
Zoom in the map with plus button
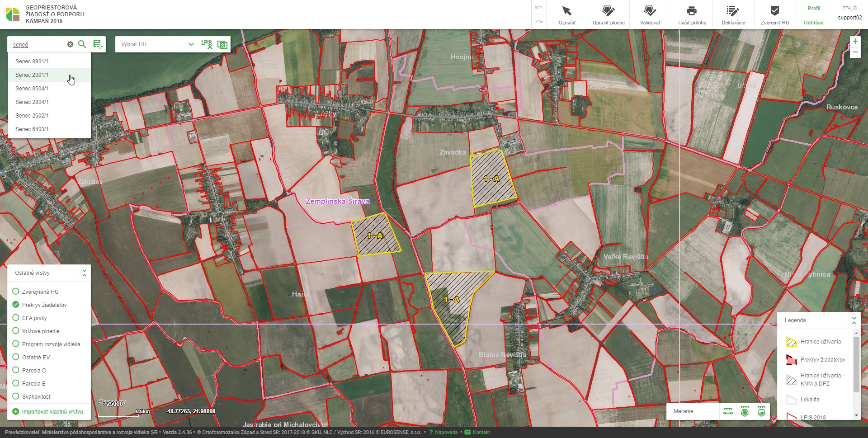click(x=855, y=41)
